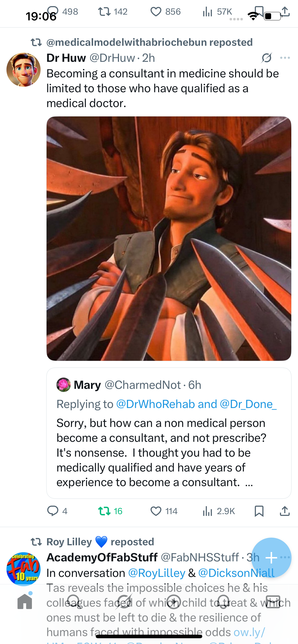Share Dr Huw's tweet
This screenshot has height=644, width=298.
point(285,511)
